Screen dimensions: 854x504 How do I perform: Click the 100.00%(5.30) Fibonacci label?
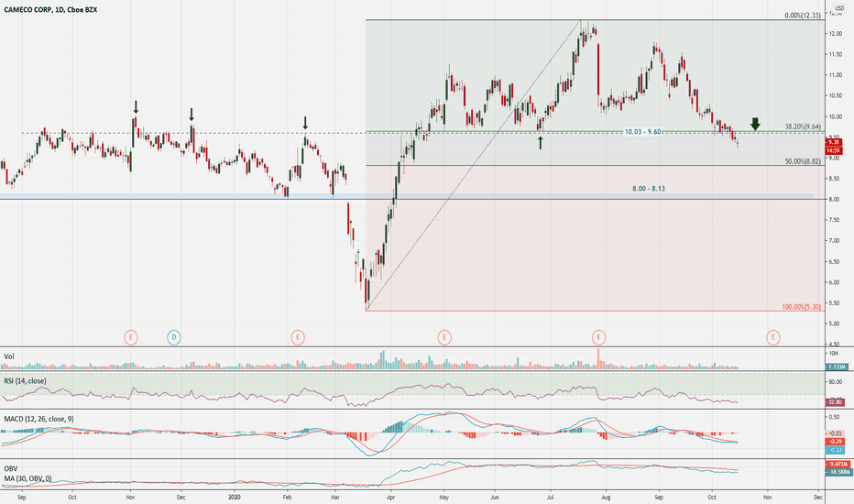click(801, 307)
